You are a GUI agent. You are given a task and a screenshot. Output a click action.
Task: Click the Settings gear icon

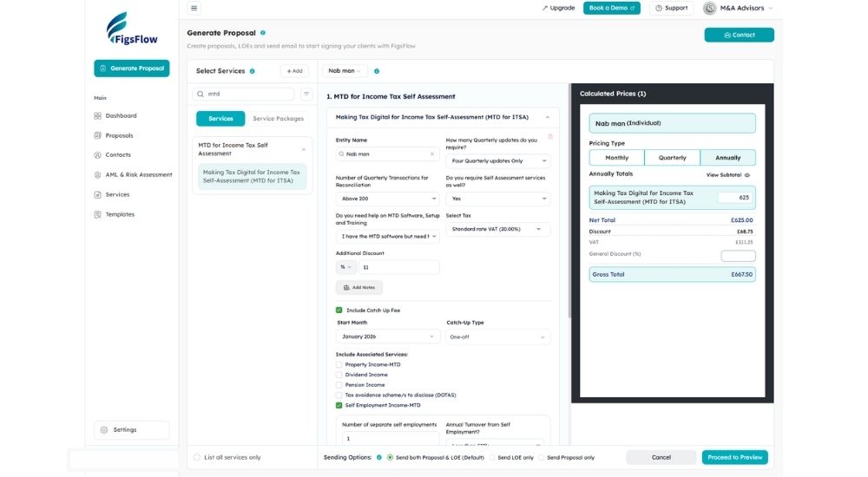coord(104,430)
